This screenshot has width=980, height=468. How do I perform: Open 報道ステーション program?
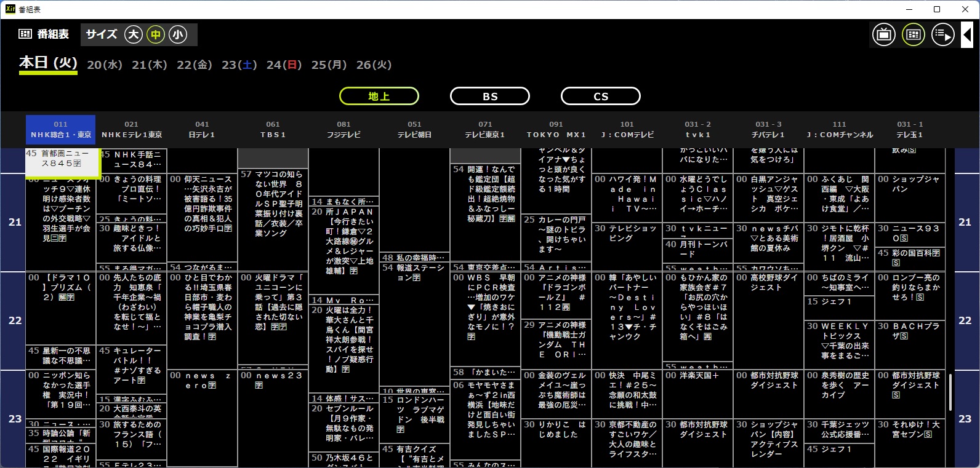[x=415, y=324]
